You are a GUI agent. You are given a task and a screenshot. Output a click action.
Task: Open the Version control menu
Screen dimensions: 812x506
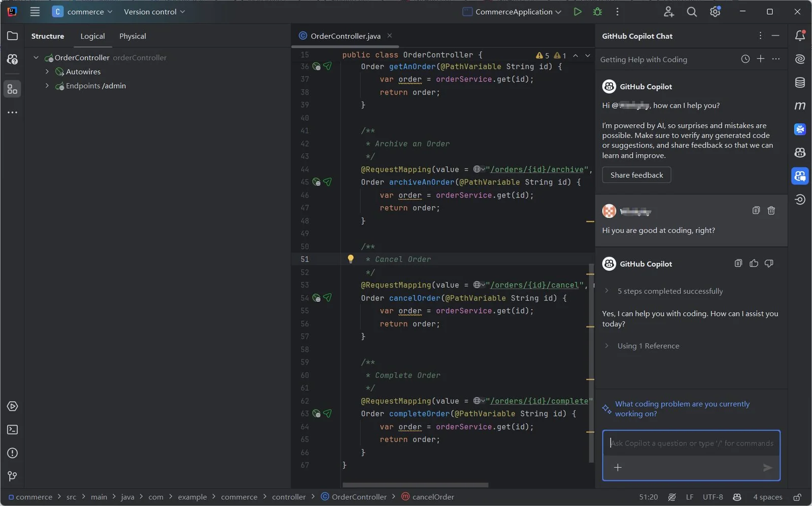pyautogui.click(x=154, y=12)
